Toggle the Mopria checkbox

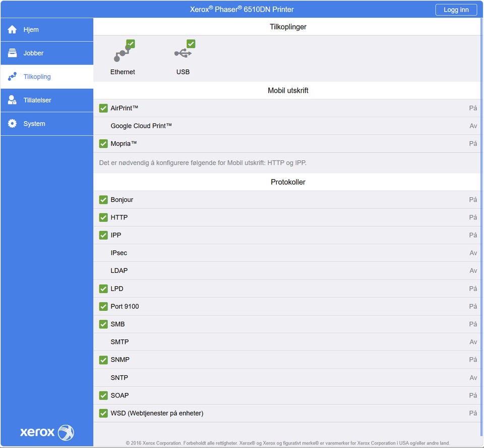pyautogui.click(x=103, y=144)
